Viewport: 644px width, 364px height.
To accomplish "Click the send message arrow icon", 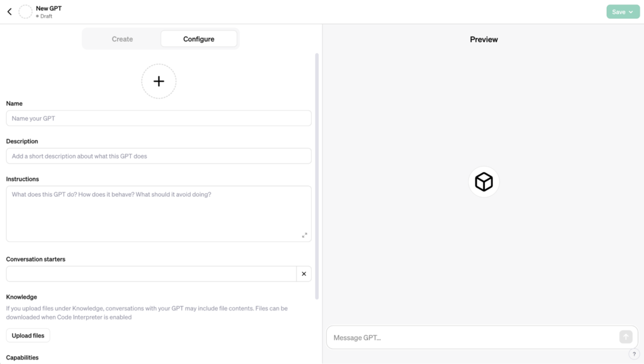I will point(626,337).
